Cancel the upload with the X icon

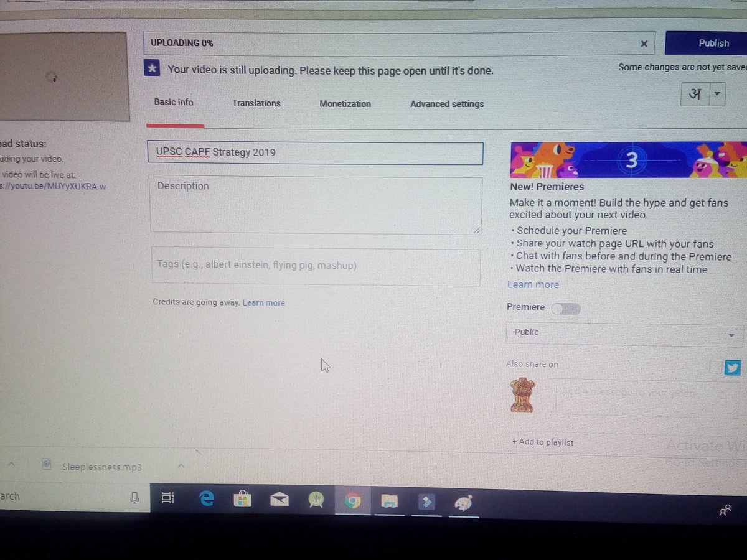[644, 44]
